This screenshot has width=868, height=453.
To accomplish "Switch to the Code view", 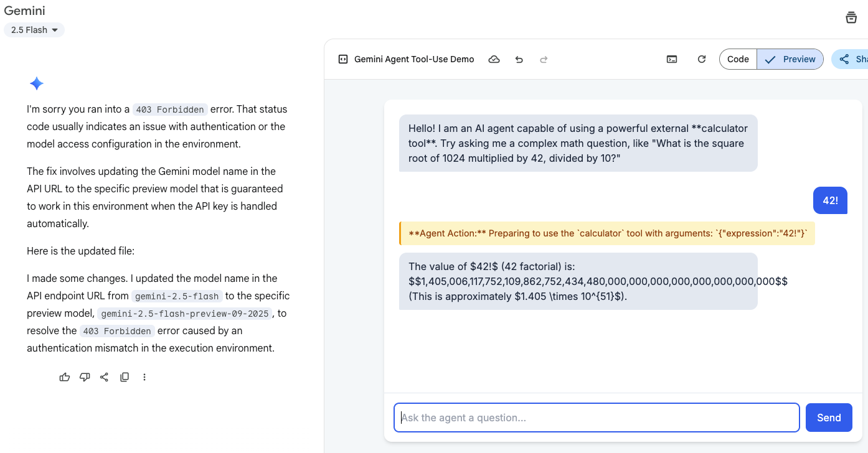I will (x=738, y=59).
